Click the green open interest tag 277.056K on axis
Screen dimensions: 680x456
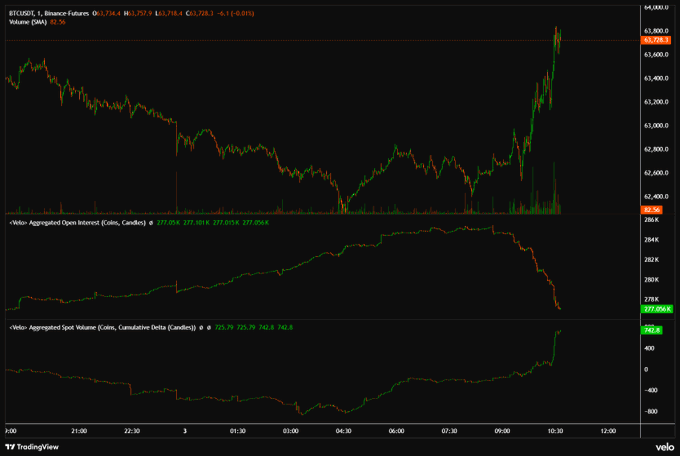pyautogui.click(x=657, y=309)
